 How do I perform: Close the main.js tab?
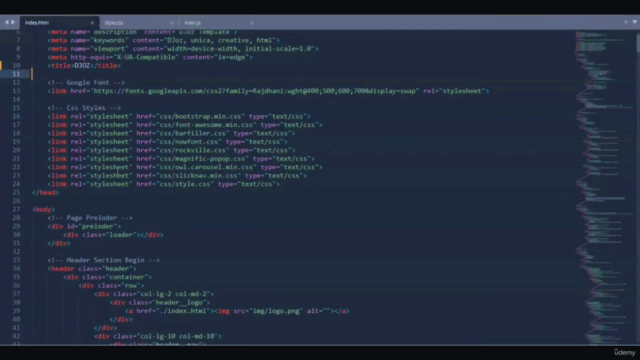tap(251, 23)
